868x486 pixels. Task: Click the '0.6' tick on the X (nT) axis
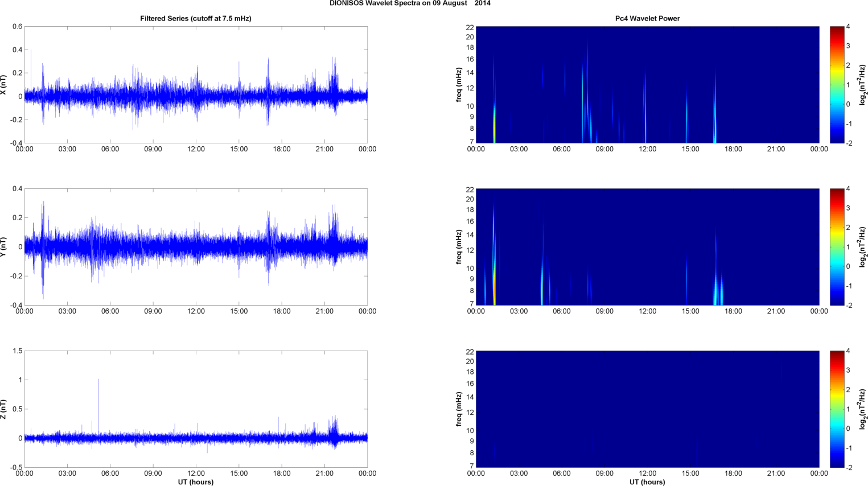17,27
